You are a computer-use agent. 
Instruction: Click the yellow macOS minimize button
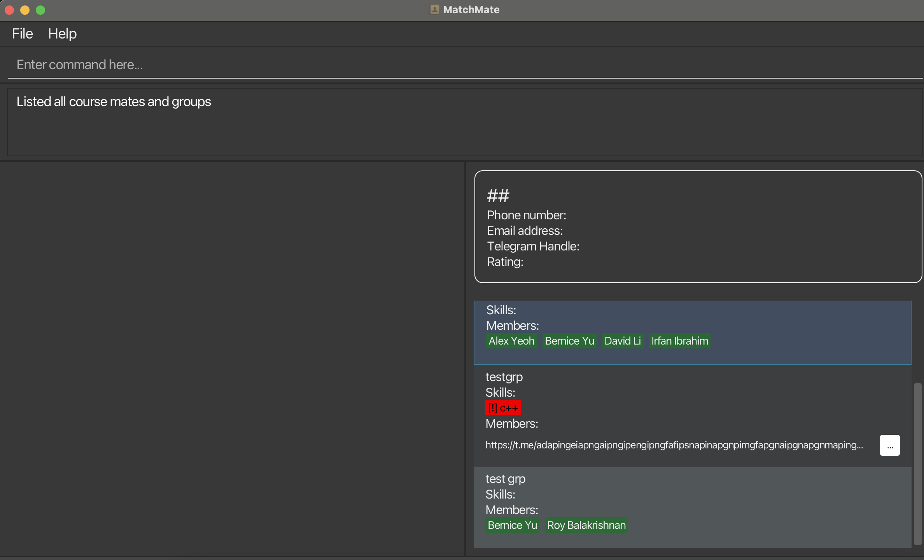pyautogui.click(x=25, y=10)
